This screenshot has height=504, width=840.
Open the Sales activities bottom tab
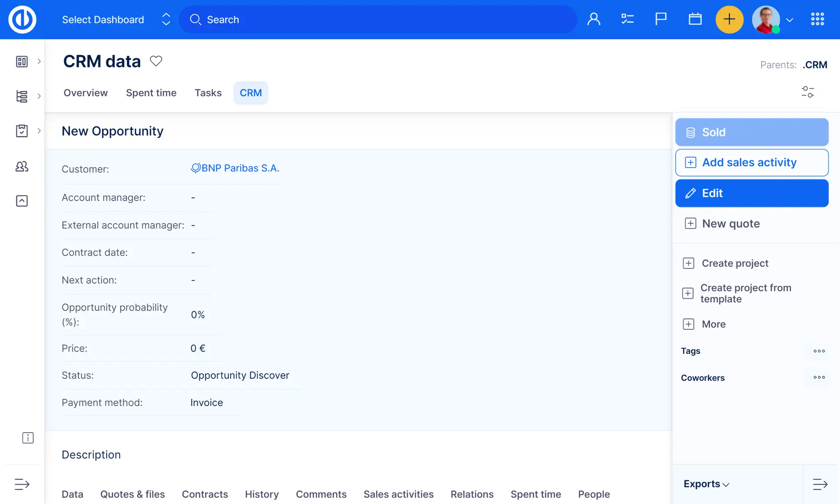[398, 494]
